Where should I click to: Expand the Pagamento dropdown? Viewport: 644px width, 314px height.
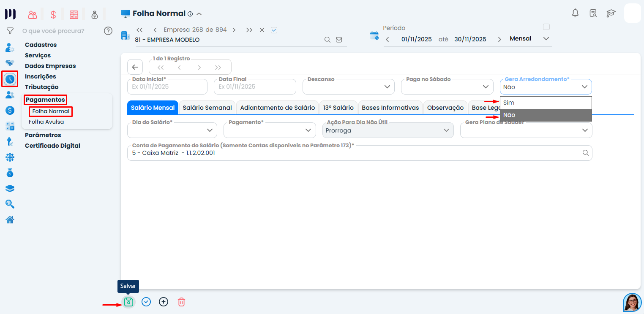tap(270, 130)
